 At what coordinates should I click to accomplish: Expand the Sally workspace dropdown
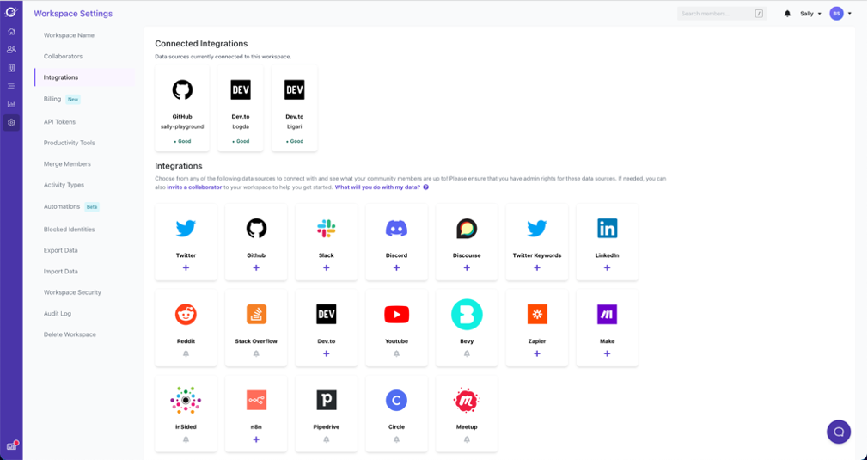click(x=810, y=14)
